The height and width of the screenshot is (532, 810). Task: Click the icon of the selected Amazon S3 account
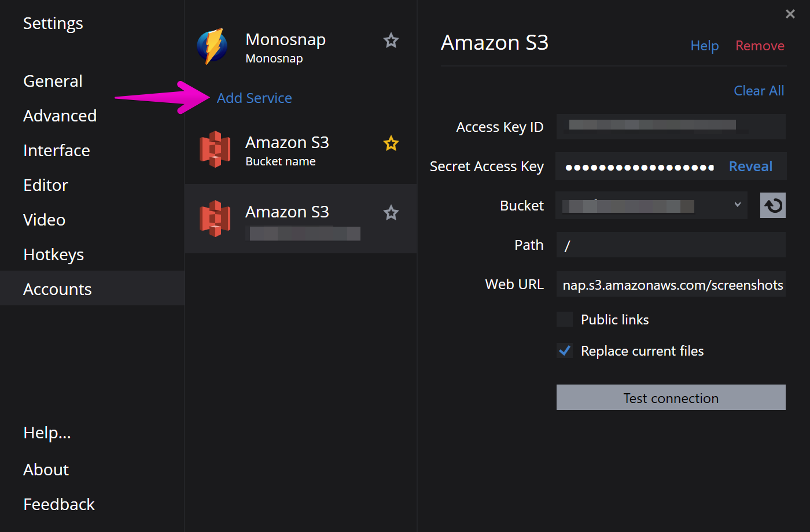tap(215, 219)
